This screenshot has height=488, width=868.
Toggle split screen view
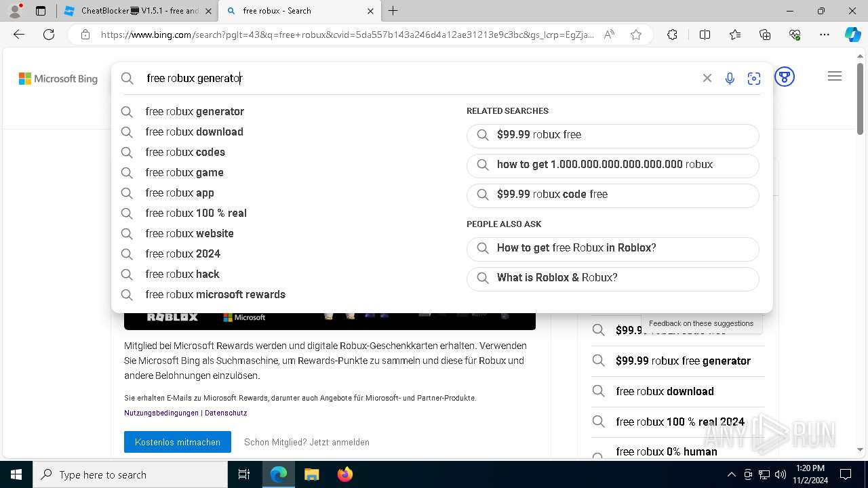pos(705,35)
